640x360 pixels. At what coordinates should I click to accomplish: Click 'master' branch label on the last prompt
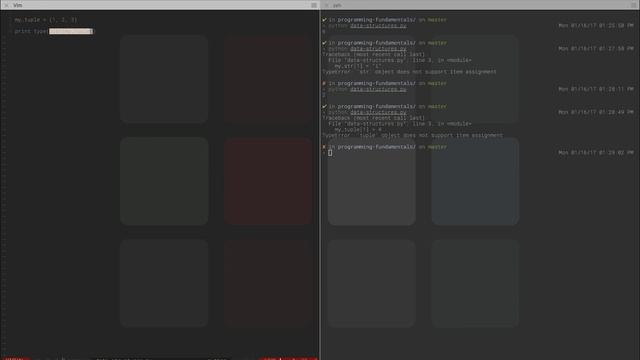[437, 147]
